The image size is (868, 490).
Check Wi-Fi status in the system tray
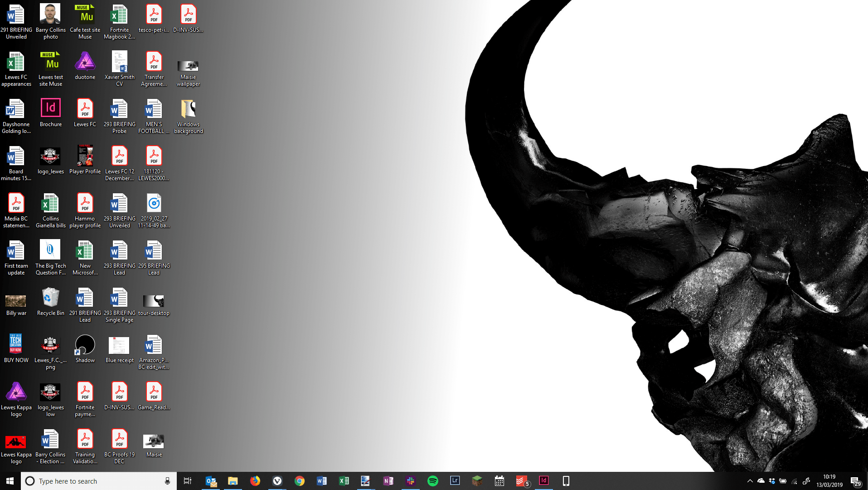point(795,480)
